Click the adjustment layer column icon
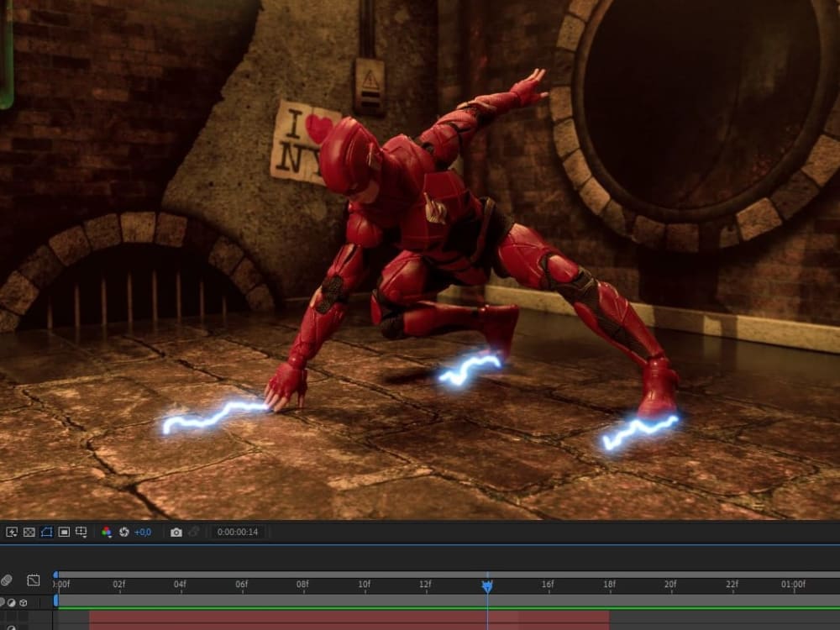This screenshot has width=840, height=630. (x=12, y=602)
